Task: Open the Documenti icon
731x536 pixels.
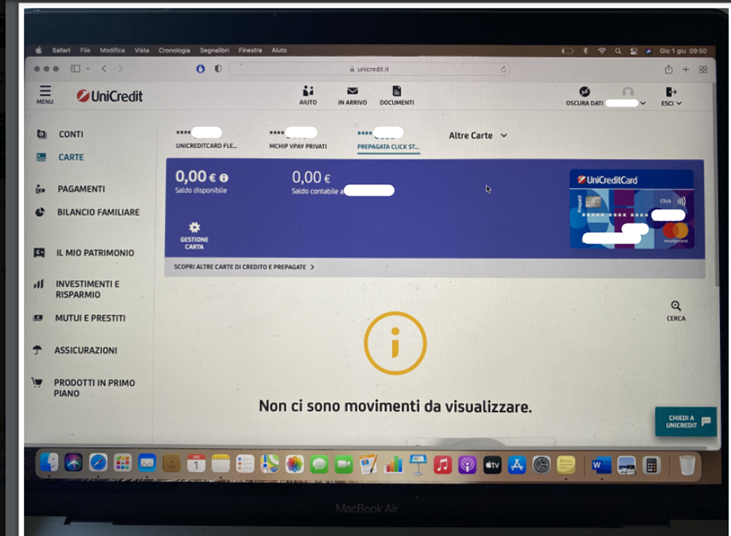Action: 396,92
